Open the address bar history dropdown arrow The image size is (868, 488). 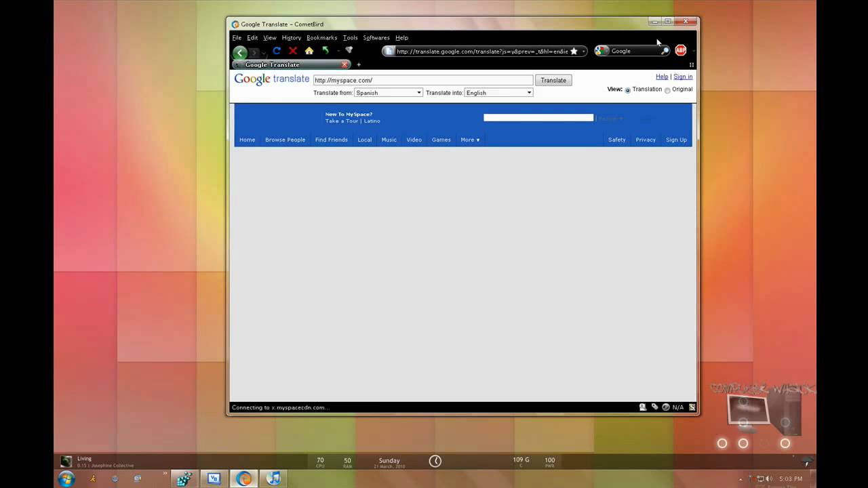point(584,52)
